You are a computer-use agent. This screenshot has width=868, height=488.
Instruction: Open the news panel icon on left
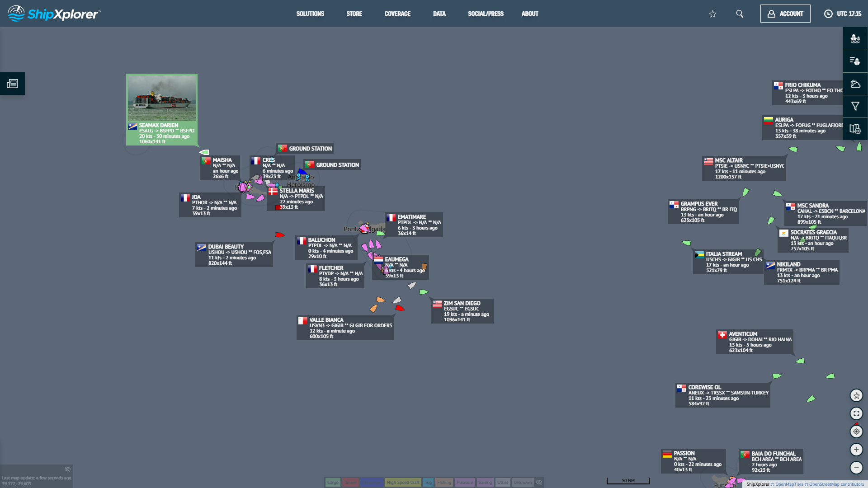tap(12, 84)
